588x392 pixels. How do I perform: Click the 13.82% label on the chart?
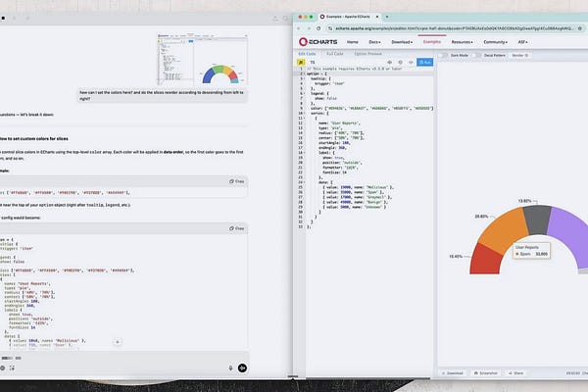point(524,201)
